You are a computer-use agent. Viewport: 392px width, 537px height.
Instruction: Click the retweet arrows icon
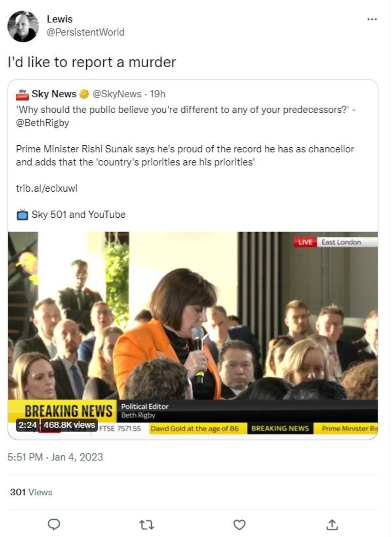coord(146,525)
